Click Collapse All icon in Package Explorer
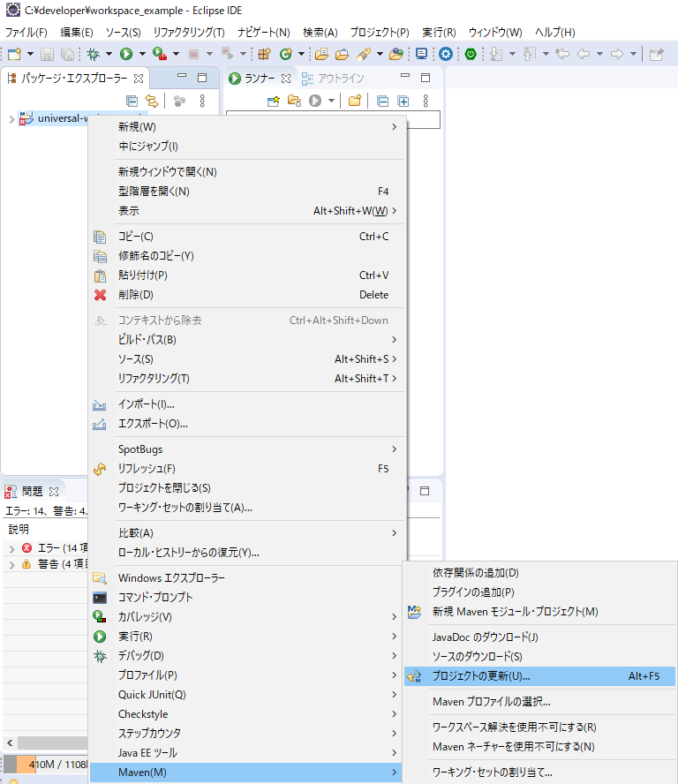678x784 pixels. click(x=132, y=101)
